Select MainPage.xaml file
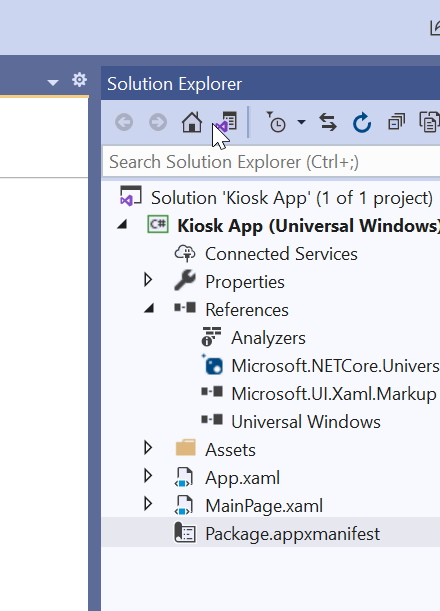Screen dimensions: 440x611 264,506
